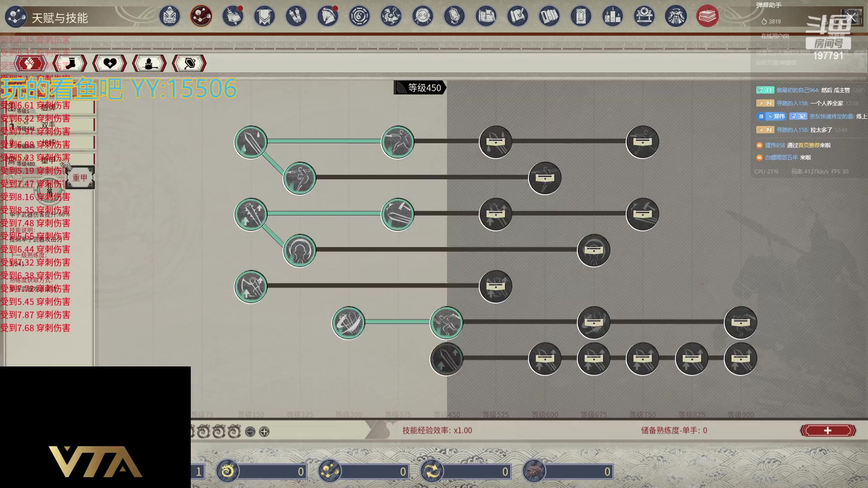Click the 等级900 column label
Viewport: 868px width, 488px height.
741,414
